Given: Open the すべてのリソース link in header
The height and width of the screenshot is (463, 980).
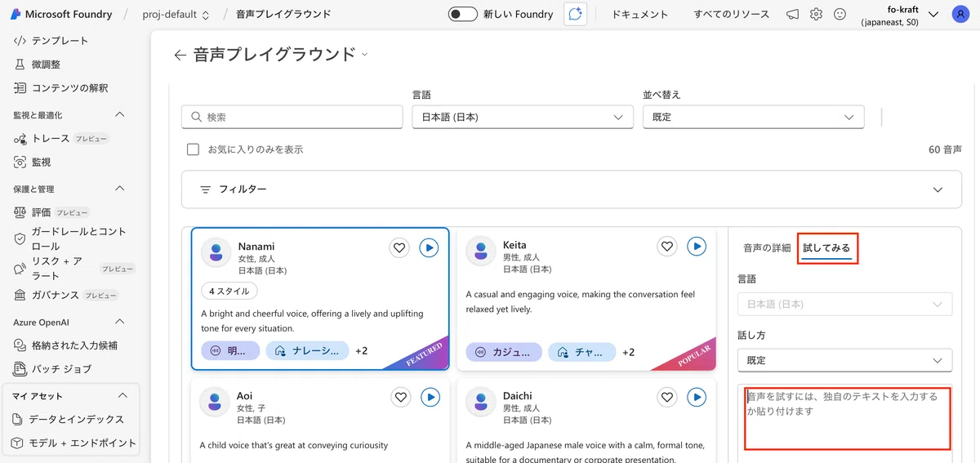Looking at the screenshot, I should click(732, 15).
